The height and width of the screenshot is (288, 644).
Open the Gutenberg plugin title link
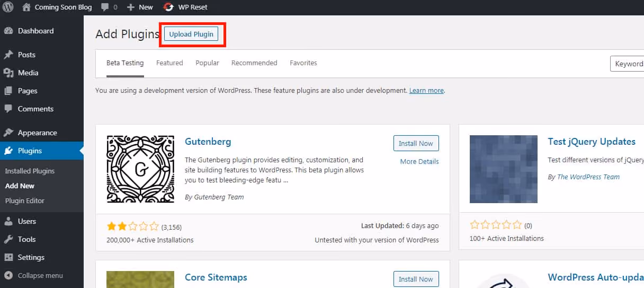click(208, 142)
